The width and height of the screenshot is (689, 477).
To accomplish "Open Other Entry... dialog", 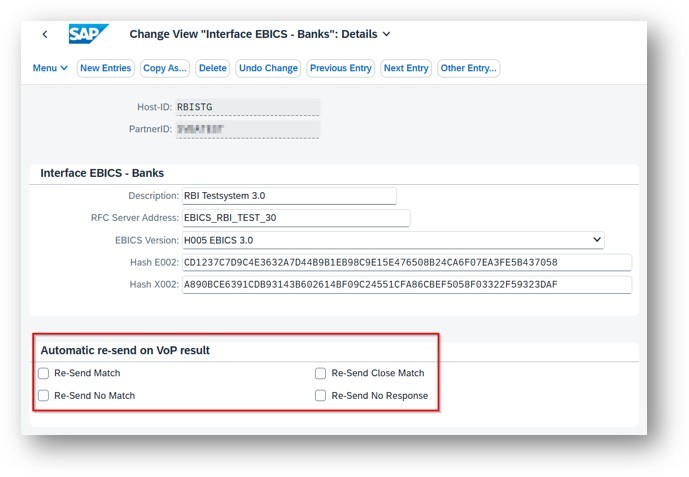I will pos(468,68).
